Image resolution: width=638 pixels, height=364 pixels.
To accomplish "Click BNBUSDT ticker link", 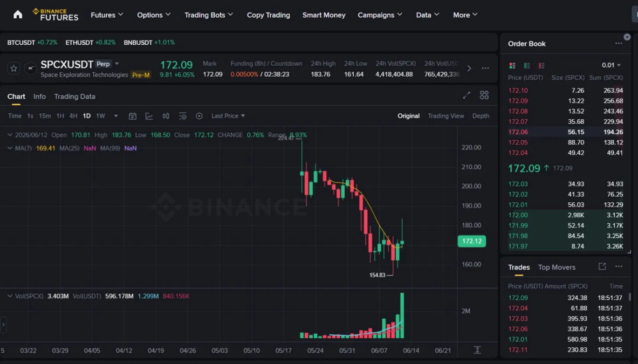I will 149,42.
